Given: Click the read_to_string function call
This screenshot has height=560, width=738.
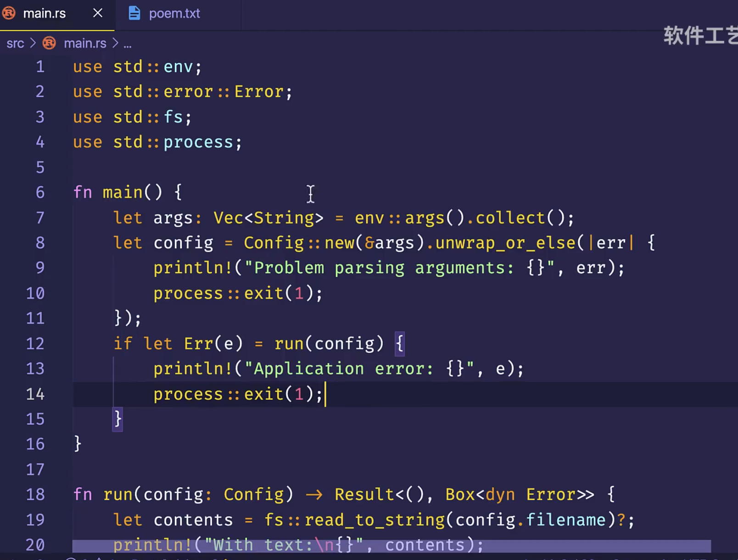Looking at the screenshot, I should pyautogui.click(x=375, y=520).
